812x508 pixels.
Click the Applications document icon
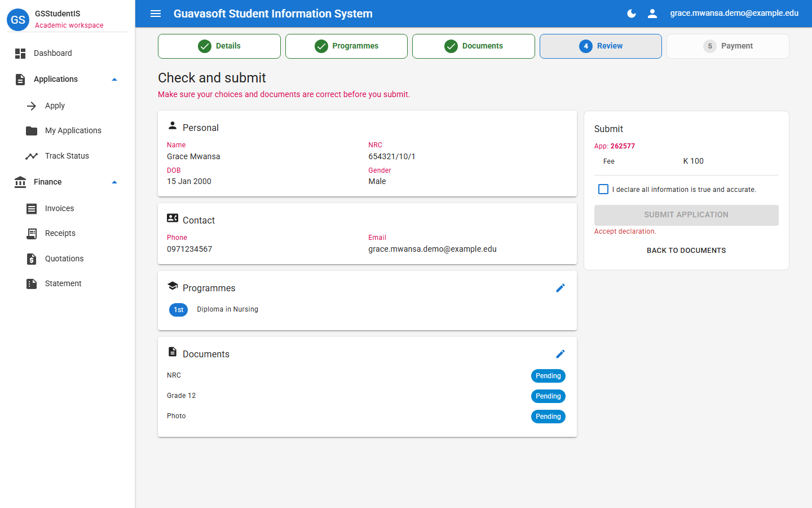(x=20, y=80)
